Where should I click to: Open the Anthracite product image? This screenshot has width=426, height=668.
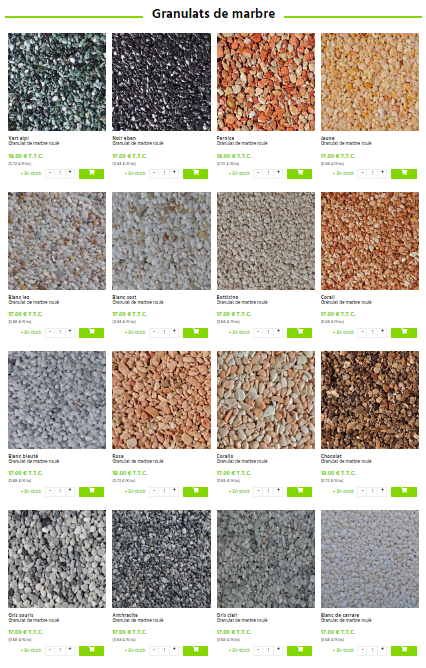click(x=161, y=559)
